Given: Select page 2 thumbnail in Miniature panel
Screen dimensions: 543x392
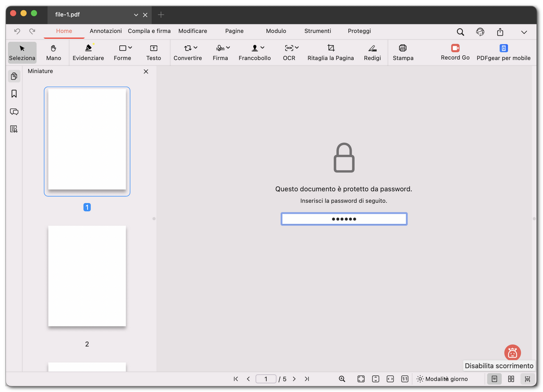Looking at the screenshot, I should 87,276.
